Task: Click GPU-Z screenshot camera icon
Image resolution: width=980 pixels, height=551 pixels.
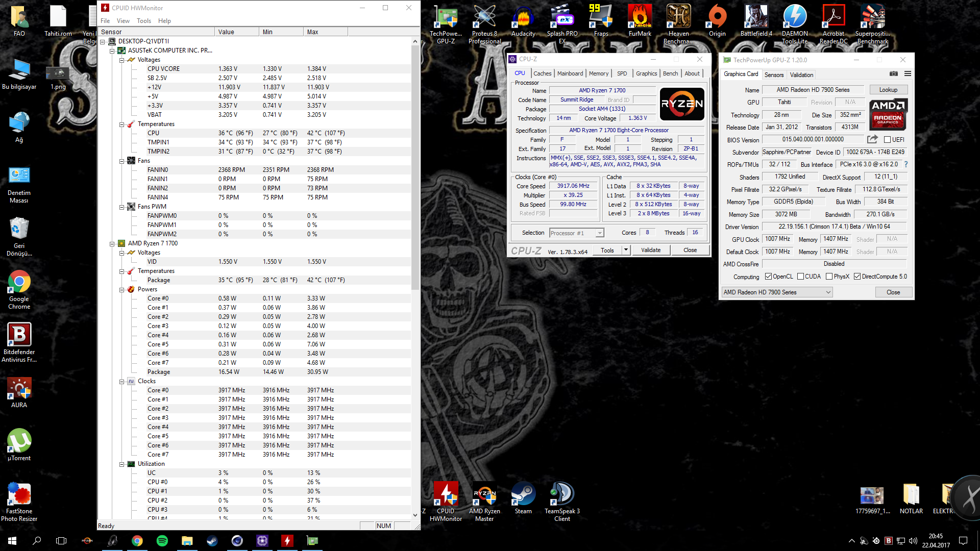Action: pos(893,74)
